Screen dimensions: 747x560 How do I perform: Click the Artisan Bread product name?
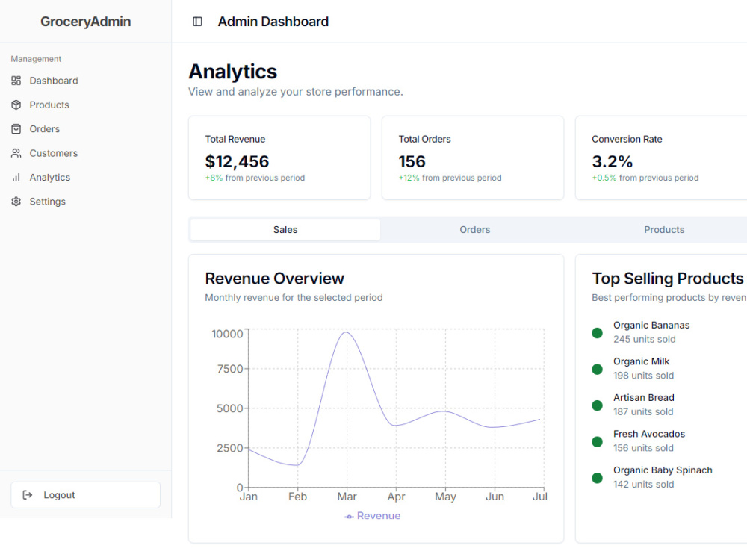coord(644,398)
